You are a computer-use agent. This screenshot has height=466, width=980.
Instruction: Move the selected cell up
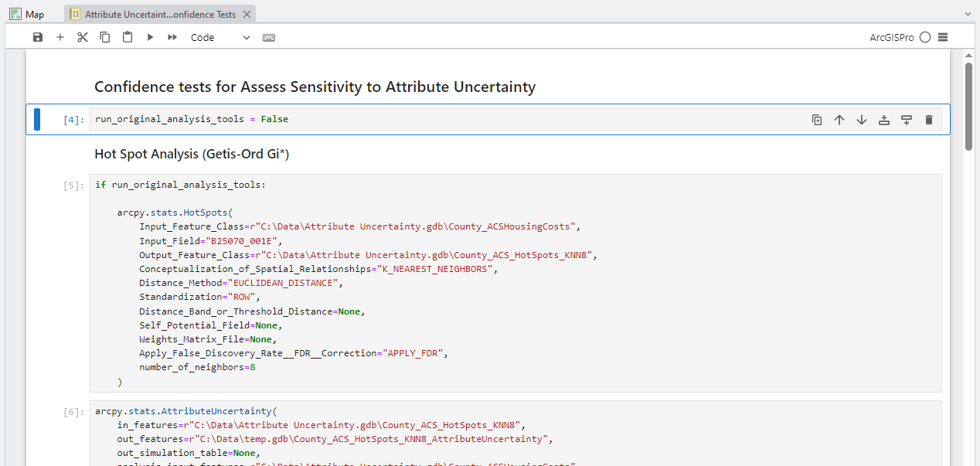tap(839, 120)
